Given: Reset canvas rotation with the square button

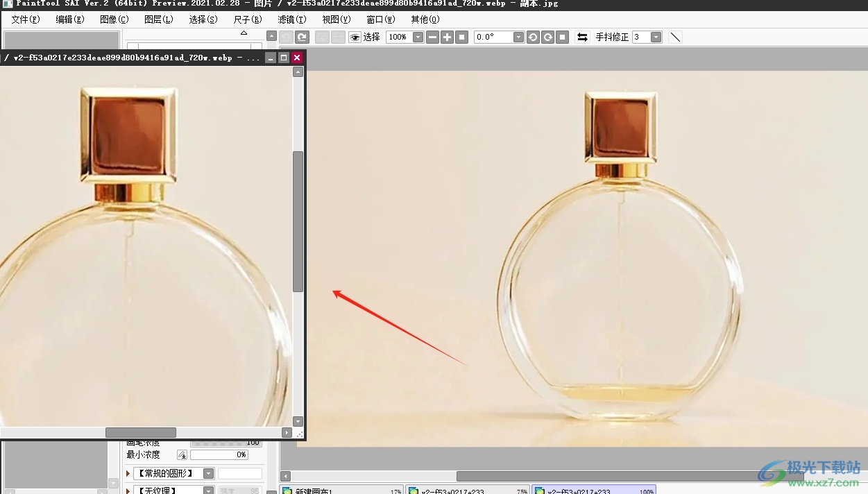Looking at the screenshot, I should pyautogui.click(x=563, y=37).
